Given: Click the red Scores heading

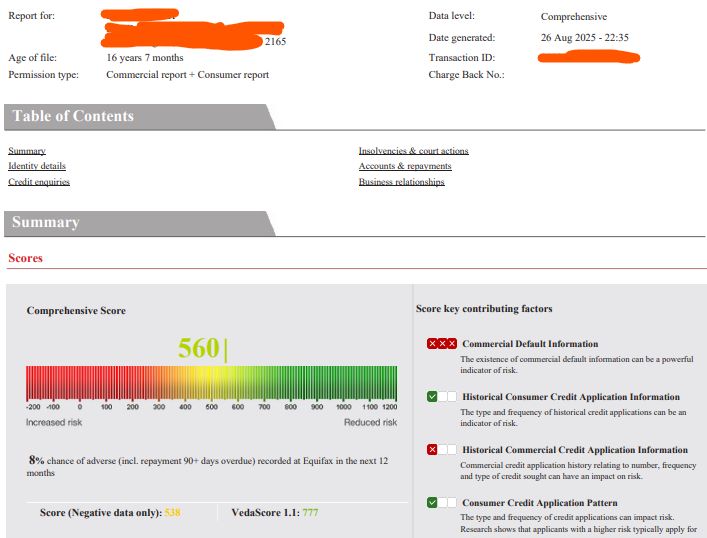Looking at the screenshot, I should tap(25, 258).
